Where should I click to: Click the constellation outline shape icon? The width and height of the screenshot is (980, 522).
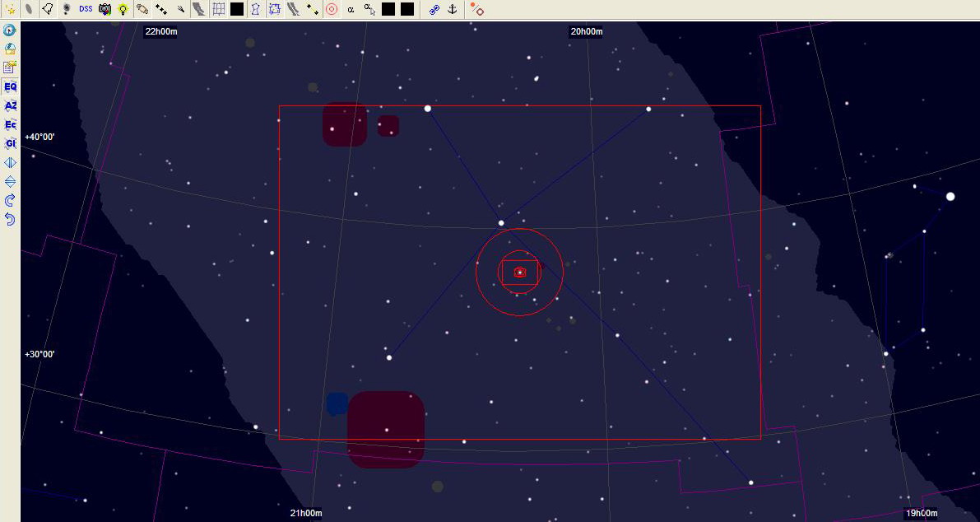pyautogui.click(x=48, y=9)
